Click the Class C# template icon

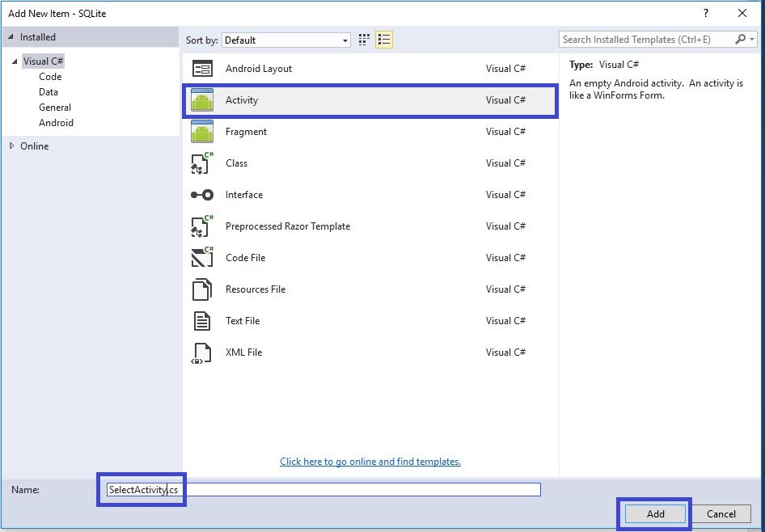tap(202, 163)
